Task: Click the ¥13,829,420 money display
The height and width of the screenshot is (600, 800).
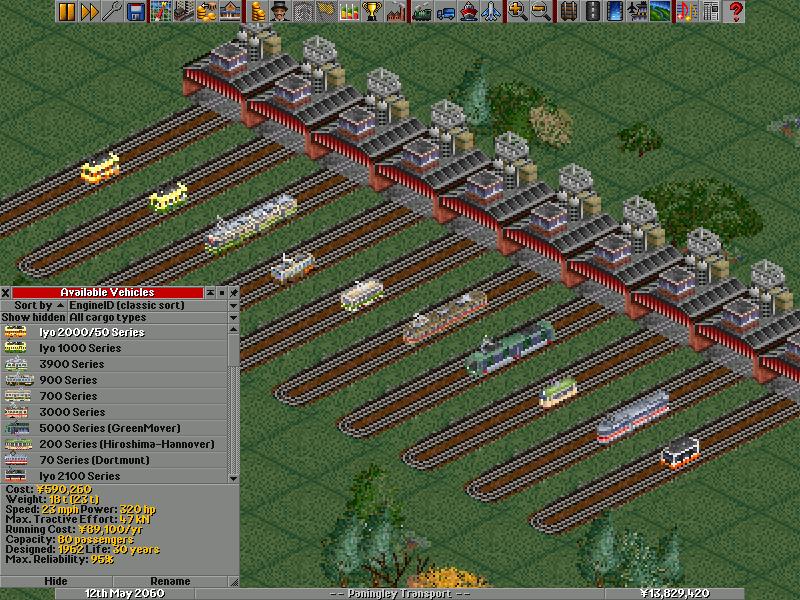Action: [x=674, y=593]
